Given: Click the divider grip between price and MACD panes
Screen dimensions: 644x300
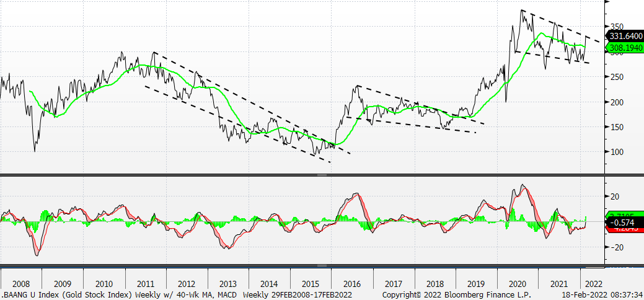Looking at the screenshot, I should (x=322, y=175).
